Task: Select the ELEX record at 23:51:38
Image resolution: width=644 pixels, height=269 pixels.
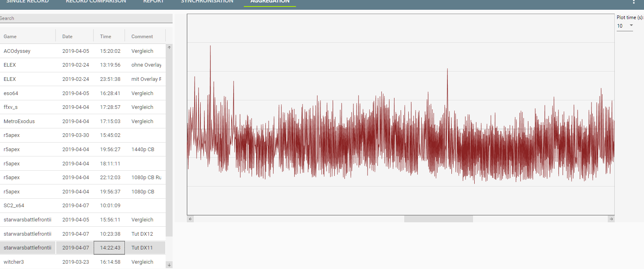Action: tap(83, 79)
